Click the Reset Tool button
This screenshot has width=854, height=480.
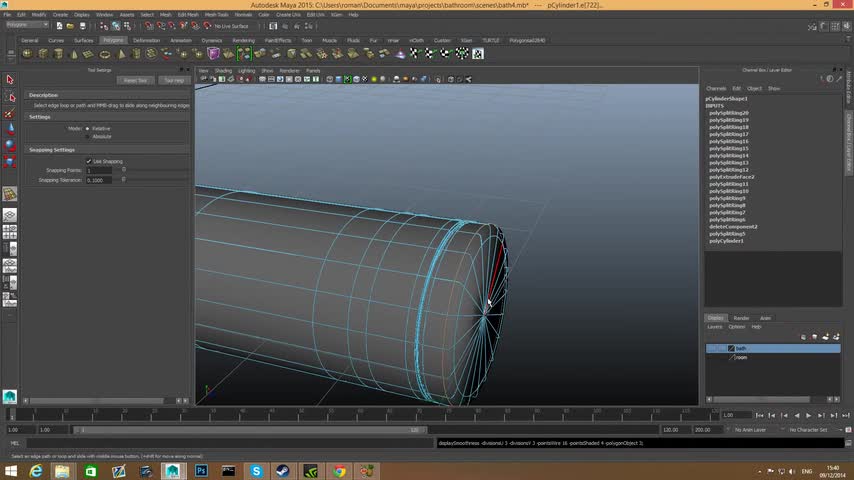[134, 80]
